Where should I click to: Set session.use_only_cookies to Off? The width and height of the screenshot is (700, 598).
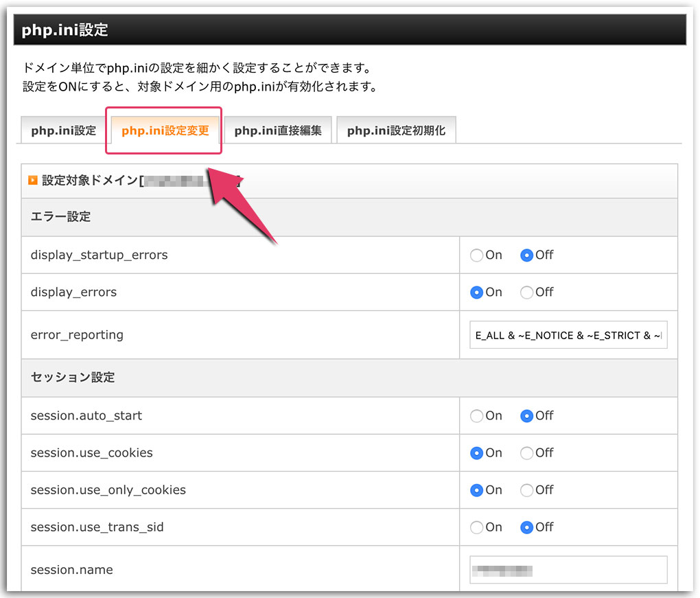[x=526, y=490]
